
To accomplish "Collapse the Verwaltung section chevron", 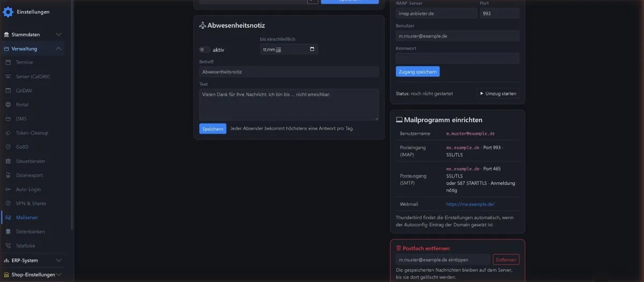I will pyautogui.click(x=59, y=49).
